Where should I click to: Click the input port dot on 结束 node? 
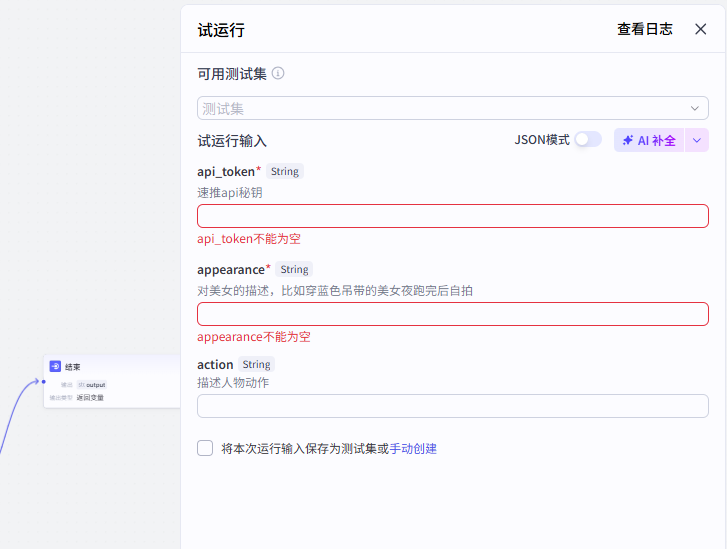[44, 381]
